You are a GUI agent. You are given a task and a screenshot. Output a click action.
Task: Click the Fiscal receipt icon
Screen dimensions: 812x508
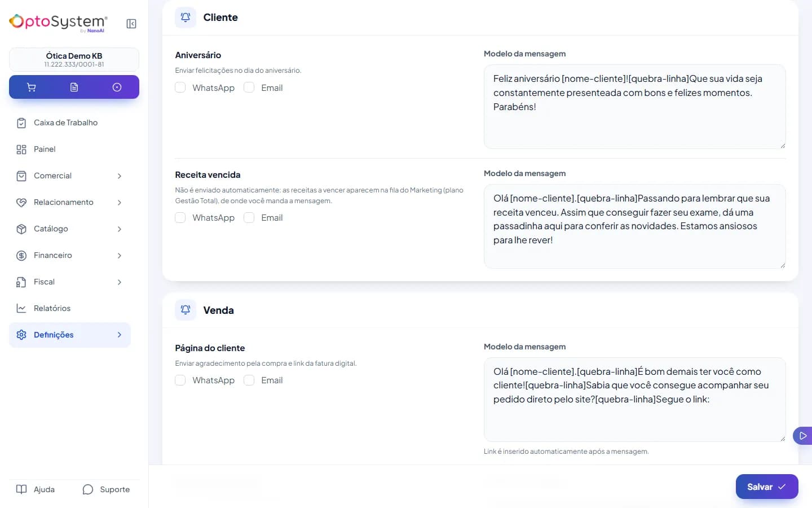click(x=21, y=282)
